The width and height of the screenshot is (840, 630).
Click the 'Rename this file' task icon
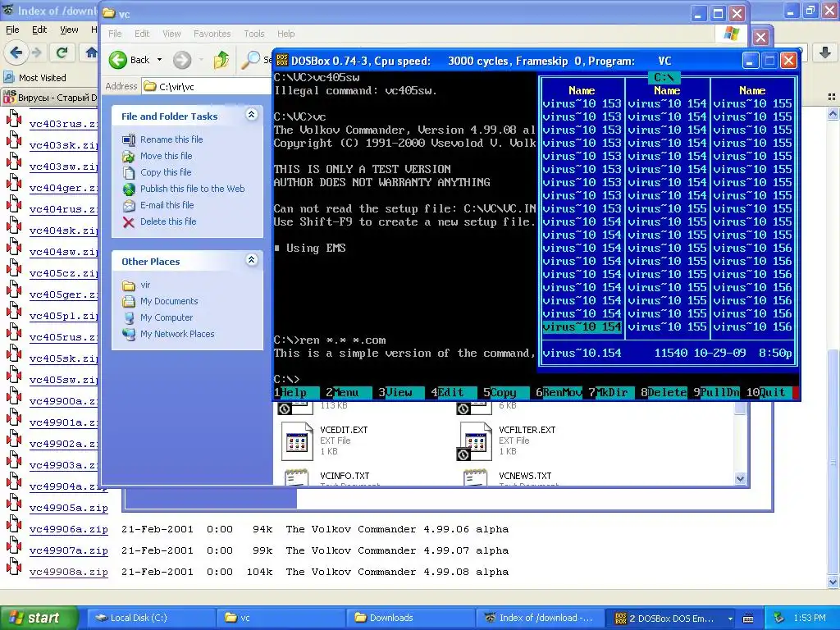129,139
